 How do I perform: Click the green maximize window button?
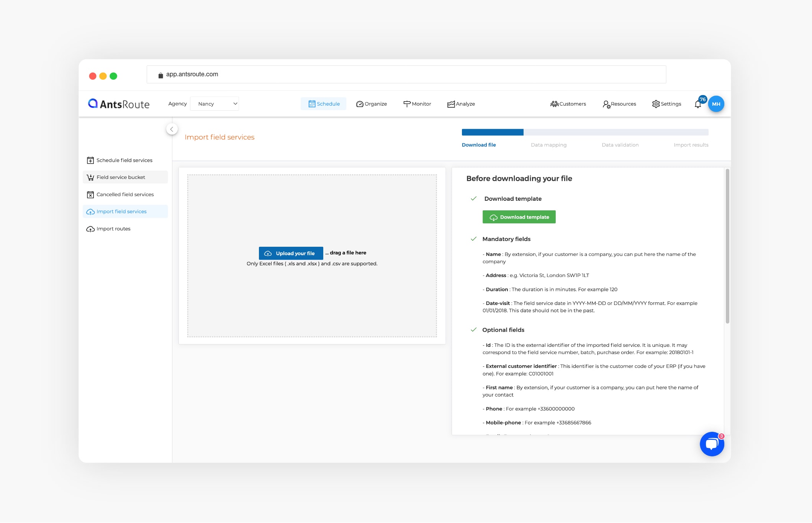coord(113,76)
